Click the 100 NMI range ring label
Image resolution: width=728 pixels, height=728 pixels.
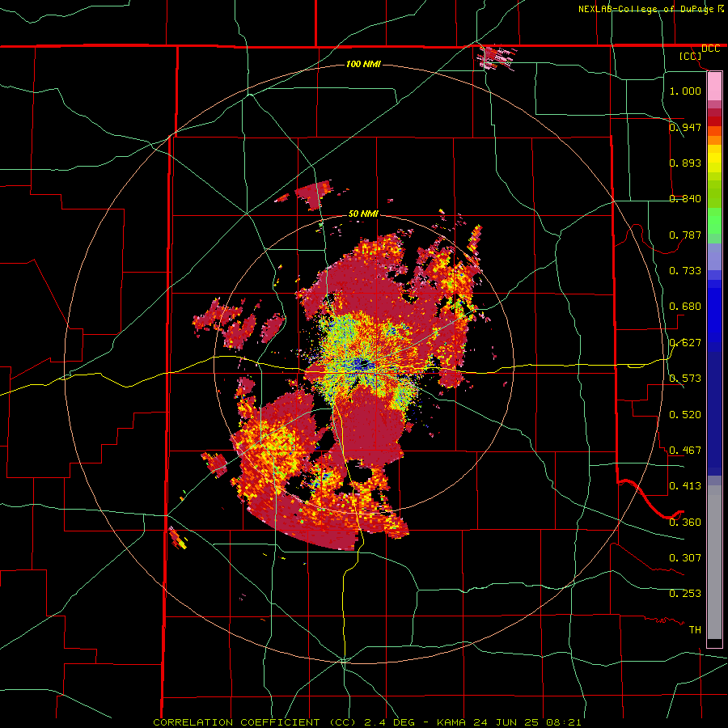(x=363, y=64)
